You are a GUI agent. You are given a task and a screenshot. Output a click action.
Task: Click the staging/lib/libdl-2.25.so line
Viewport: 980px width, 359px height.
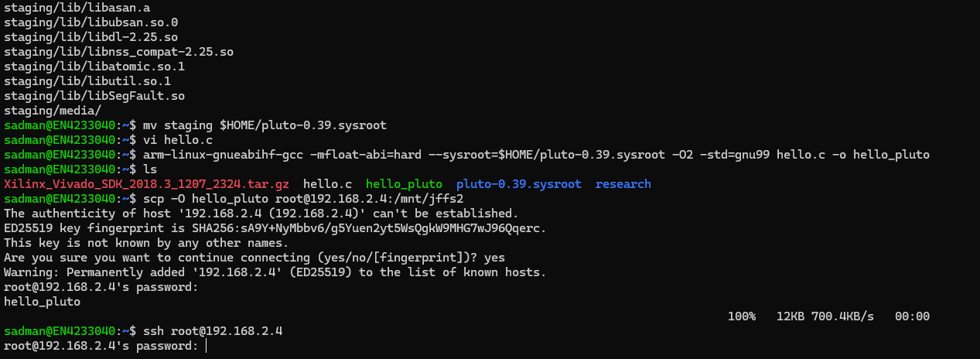[x=90, y=37]
